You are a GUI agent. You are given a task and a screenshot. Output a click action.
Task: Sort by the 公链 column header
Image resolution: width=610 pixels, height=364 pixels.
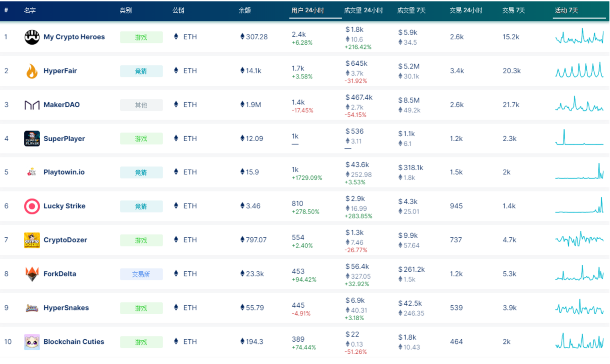tap(179, 10)
